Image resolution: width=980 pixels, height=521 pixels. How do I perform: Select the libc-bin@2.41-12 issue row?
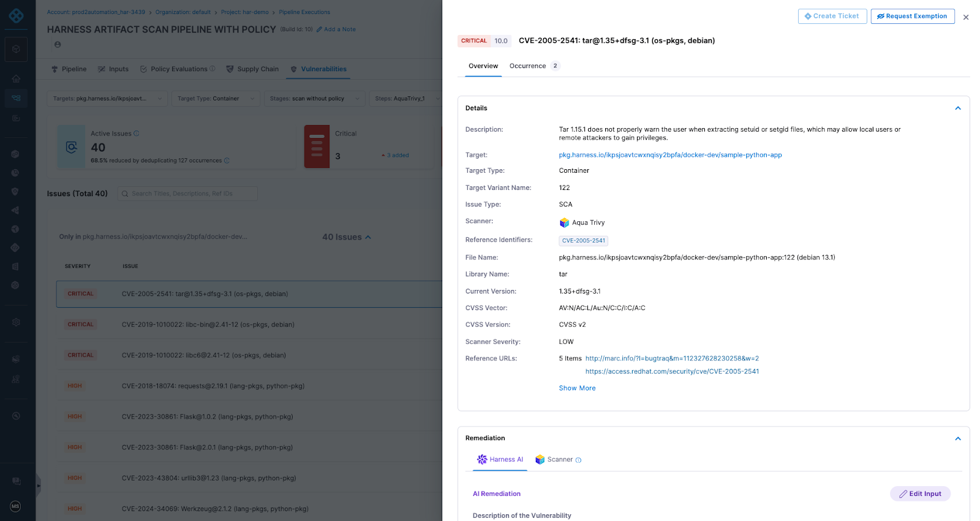[x=249, y=325]
